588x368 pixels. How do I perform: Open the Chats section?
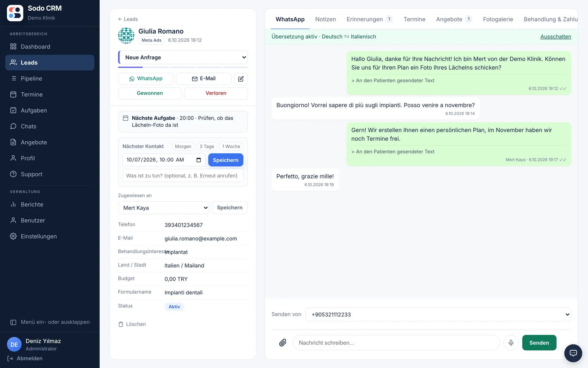tap(50, 126)
